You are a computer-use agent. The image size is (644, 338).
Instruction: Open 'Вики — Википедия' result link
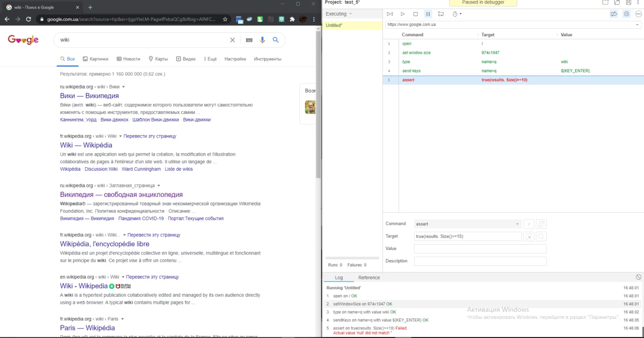point(90,96)
